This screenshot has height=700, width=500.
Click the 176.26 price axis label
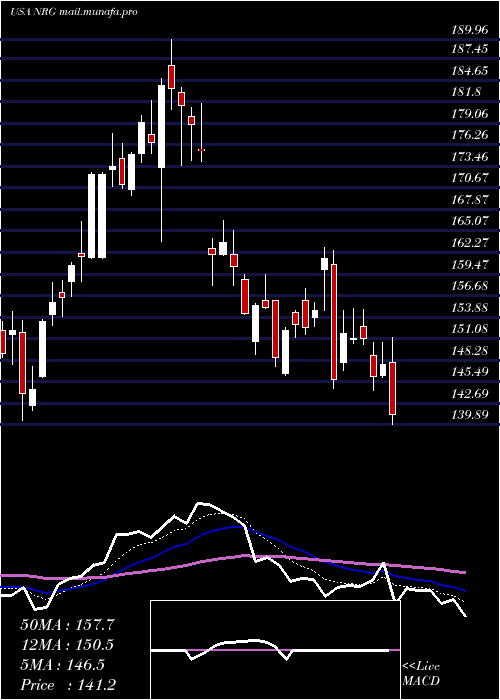(469, 134)
